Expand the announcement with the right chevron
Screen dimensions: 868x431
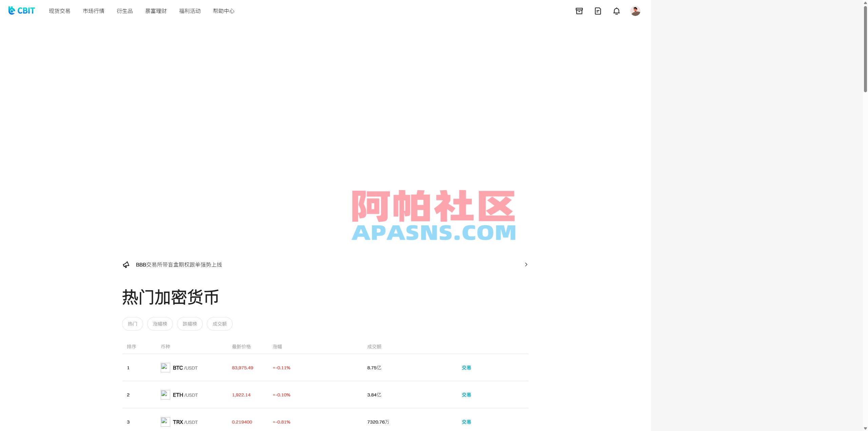[x=526, y=265]
